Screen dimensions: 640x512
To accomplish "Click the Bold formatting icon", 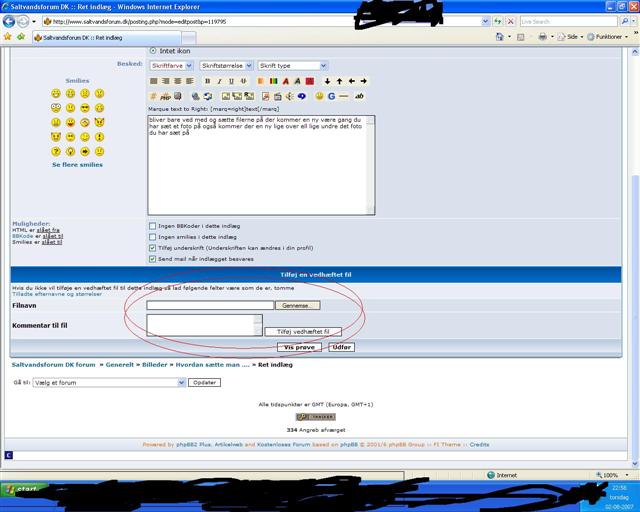I will click(206, 81).
